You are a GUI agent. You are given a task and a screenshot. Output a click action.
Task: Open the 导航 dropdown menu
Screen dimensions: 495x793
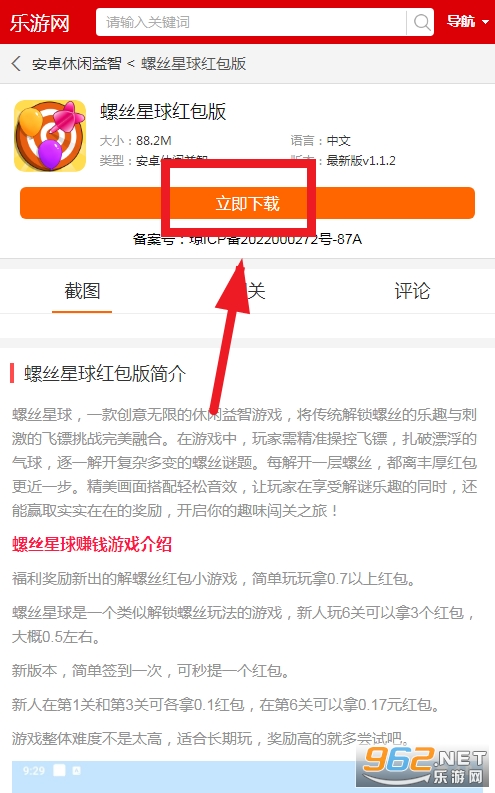click(467, 22)
